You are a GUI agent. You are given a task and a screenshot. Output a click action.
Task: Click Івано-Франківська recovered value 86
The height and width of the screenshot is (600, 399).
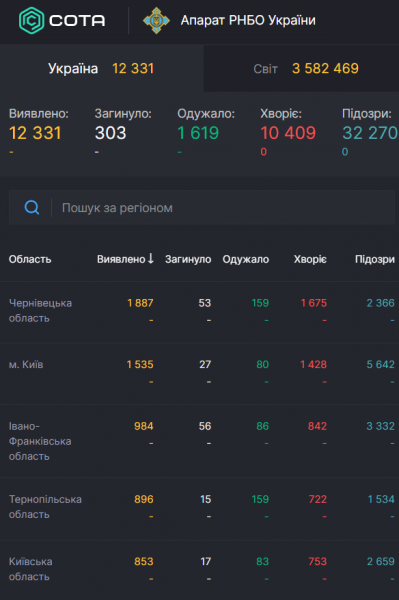pyautogui.click(x=262, y=426)
